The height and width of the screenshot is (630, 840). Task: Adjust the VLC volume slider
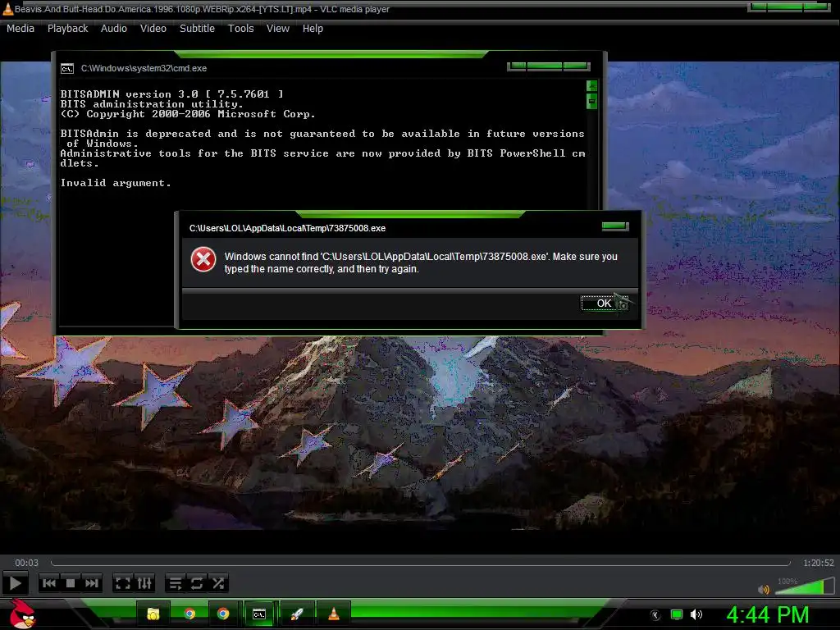(x=805, y=586)
